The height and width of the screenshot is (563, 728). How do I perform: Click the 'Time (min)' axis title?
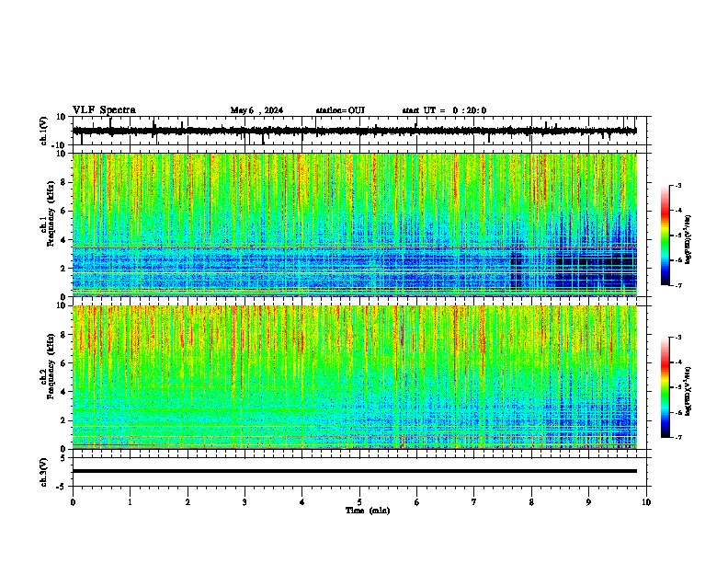click(368, 511)
